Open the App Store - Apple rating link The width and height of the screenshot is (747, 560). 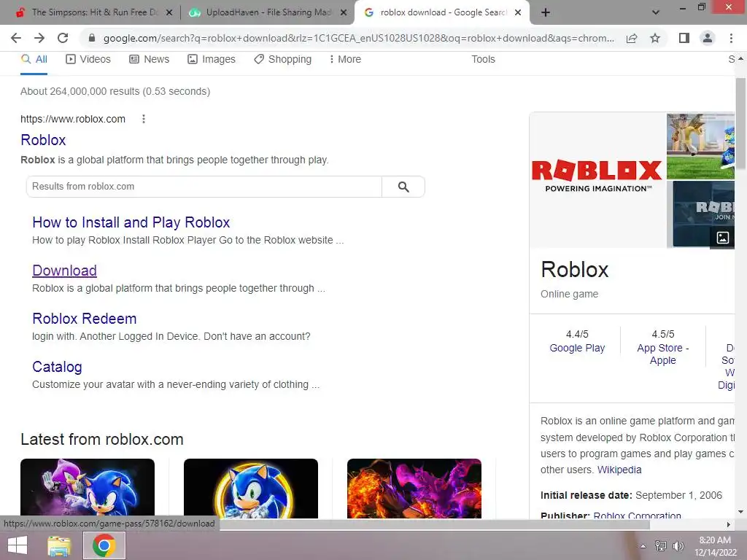click(662, 354)
